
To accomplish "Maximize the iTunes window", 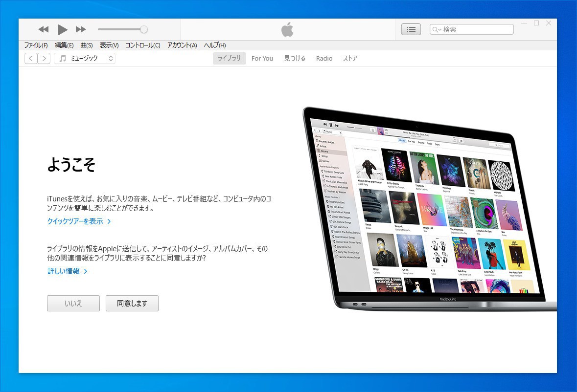I will coord(536,23).
